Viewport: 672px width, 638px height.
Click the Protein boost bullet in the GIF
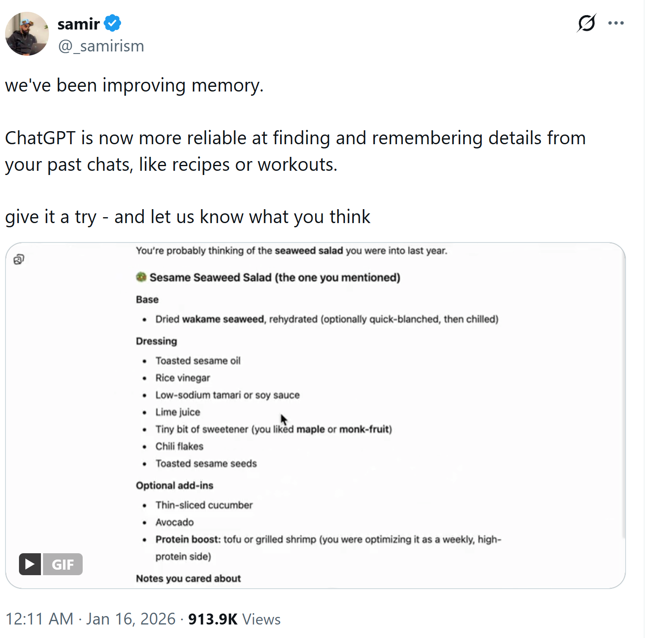tap(188, 539)
